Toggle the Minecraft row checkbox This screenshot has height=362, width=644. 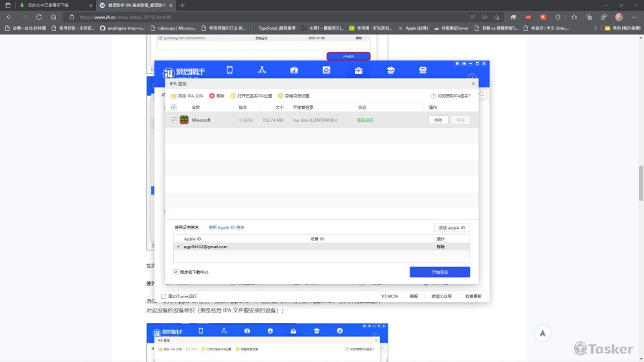point(174,120)
